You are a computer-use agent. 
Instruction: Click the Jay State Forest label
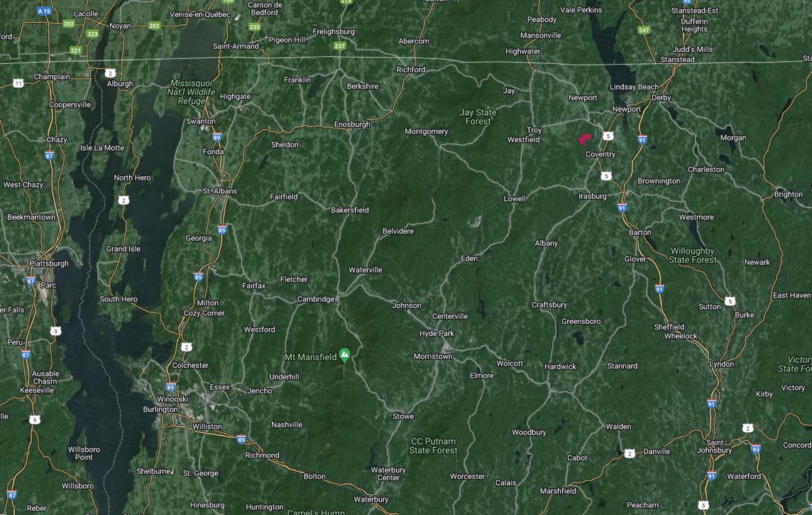tap(478, 116)
